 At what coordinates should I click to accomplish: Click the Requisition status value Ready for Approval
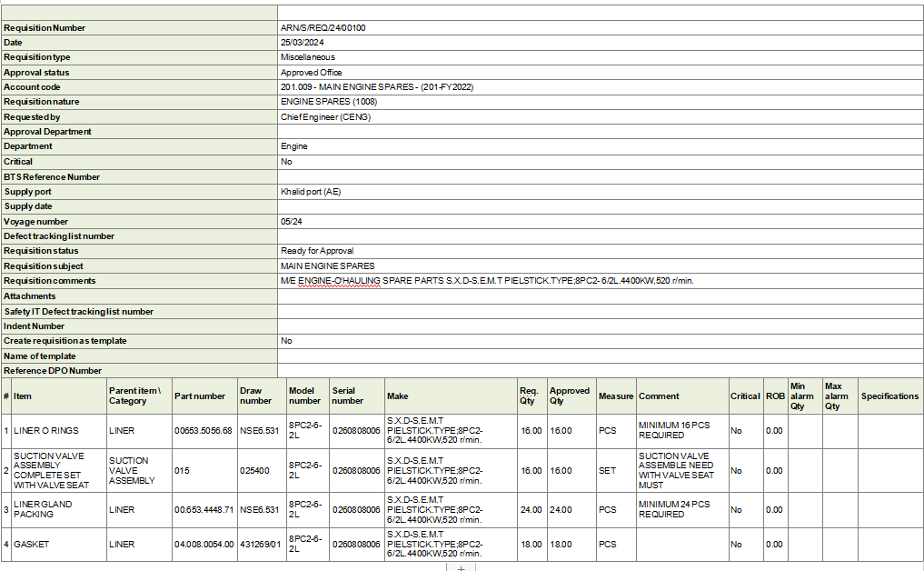[317, 251]
